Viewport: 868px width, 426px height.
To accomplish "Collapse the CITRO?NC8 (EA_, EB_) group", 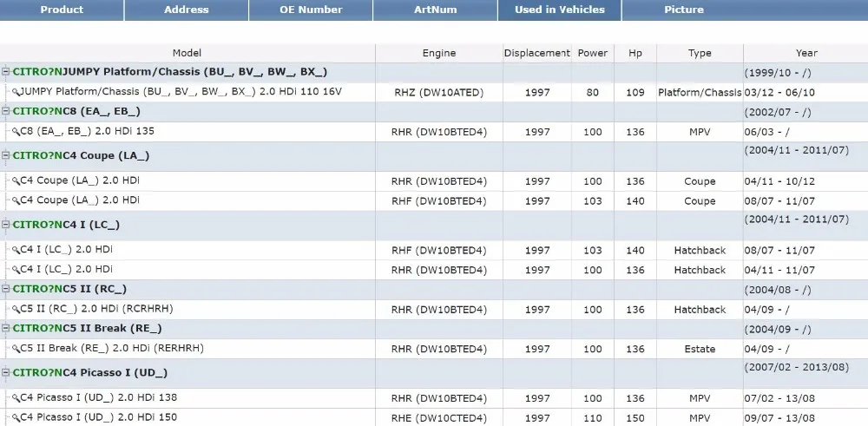I will 5,111.
